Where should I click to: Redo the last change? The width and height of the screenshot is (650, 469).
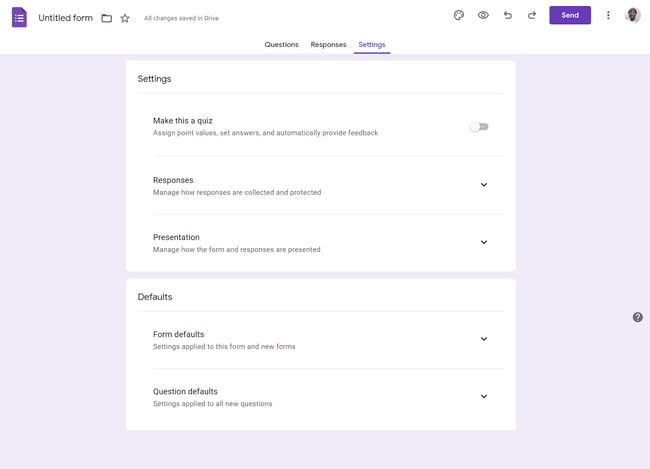pos(532,15)
